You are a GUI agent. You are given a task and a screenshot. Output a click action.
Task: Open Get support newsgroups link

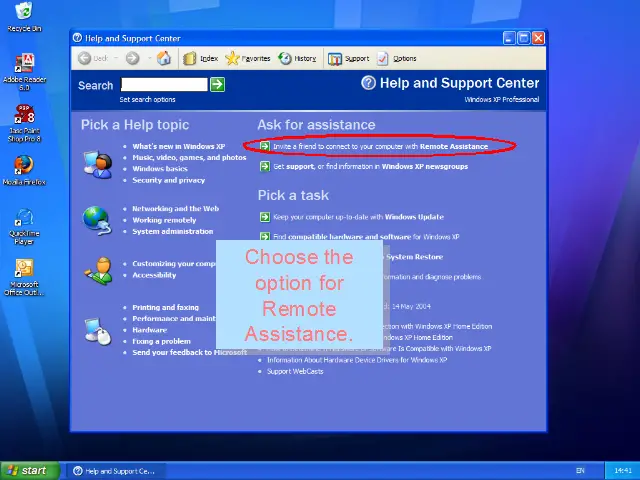coord(371,167)
